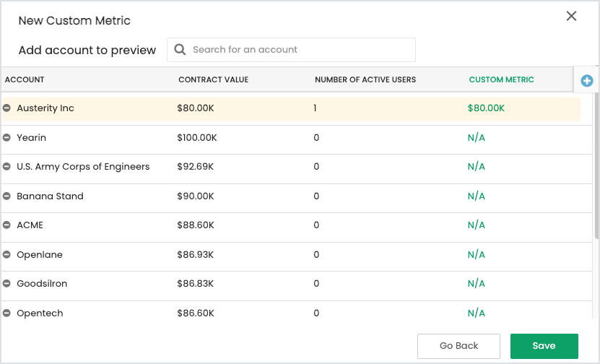Click the $86.60K contract value

tap(196, 313)
